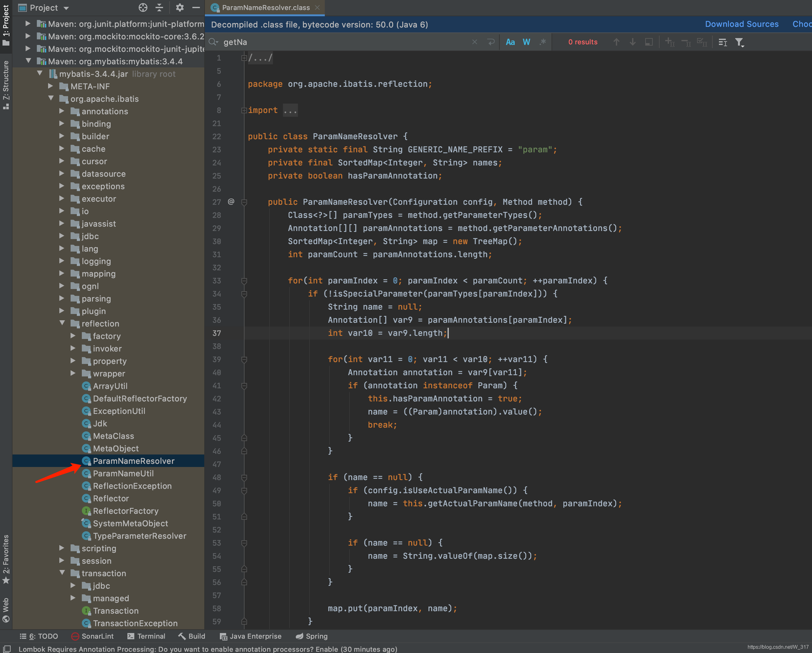Select ParamNameResolver.class editor tab
Image resolution: width=812 pixels, height=653 pixels.
pos(265,7)
